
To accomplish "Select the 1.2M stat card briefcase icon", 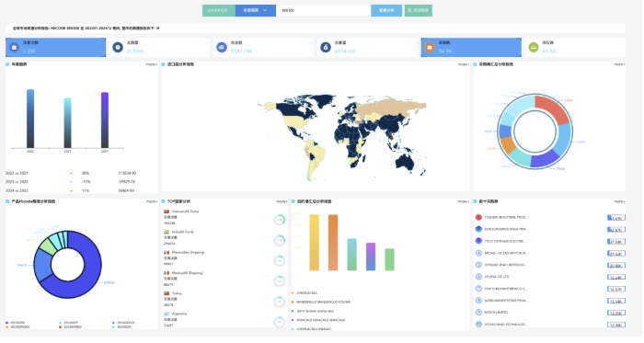I will point(14,48).
